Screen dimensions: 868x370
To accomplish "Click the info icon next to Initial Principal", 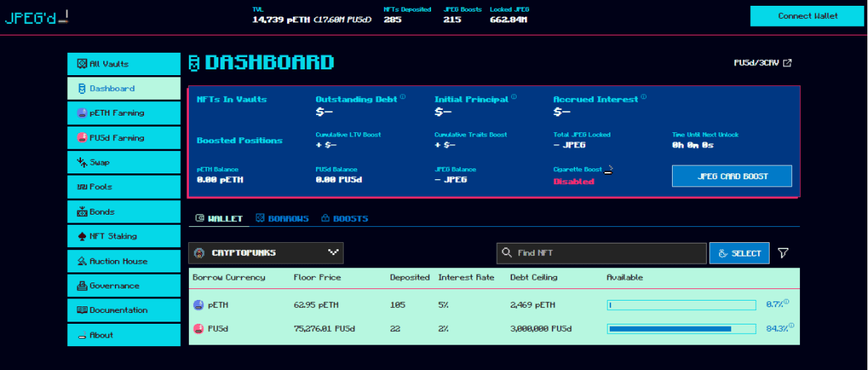I will click(x=514, y=97).
